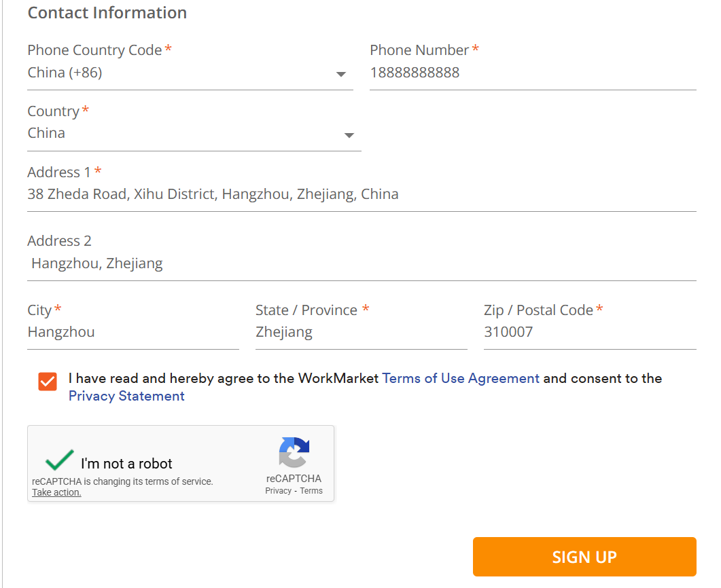The image size is (721, 588).
Task: Click the selected Country value China
Action: point(47,133)
